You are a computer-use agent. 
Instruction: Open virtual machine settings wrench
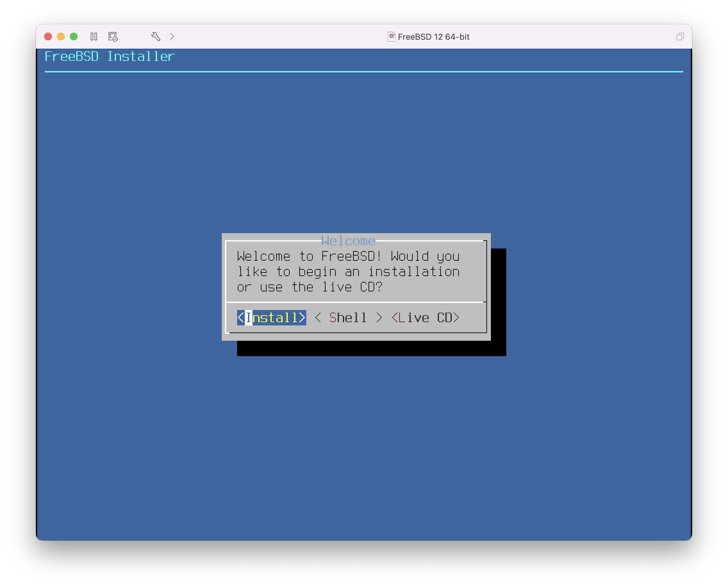[155, 37]
